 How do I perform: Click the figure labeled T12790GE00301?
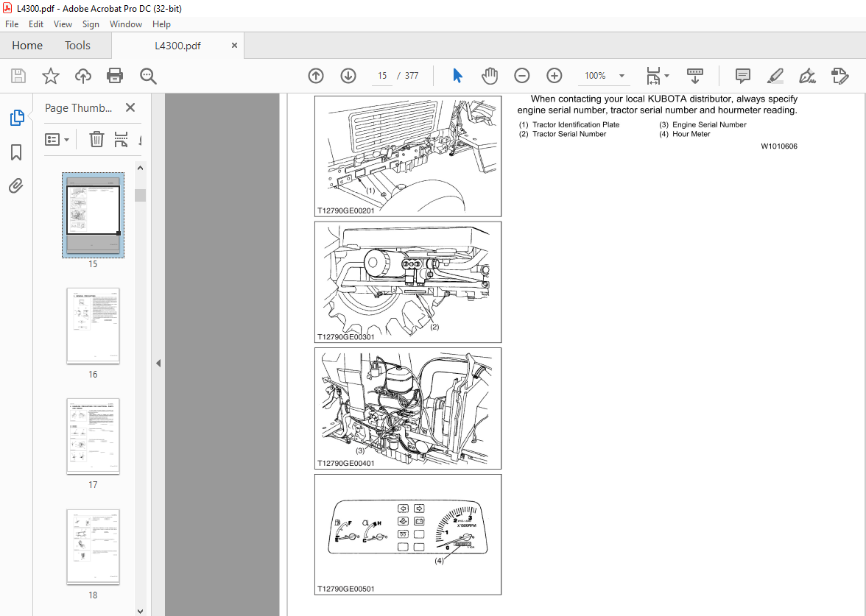408,282
